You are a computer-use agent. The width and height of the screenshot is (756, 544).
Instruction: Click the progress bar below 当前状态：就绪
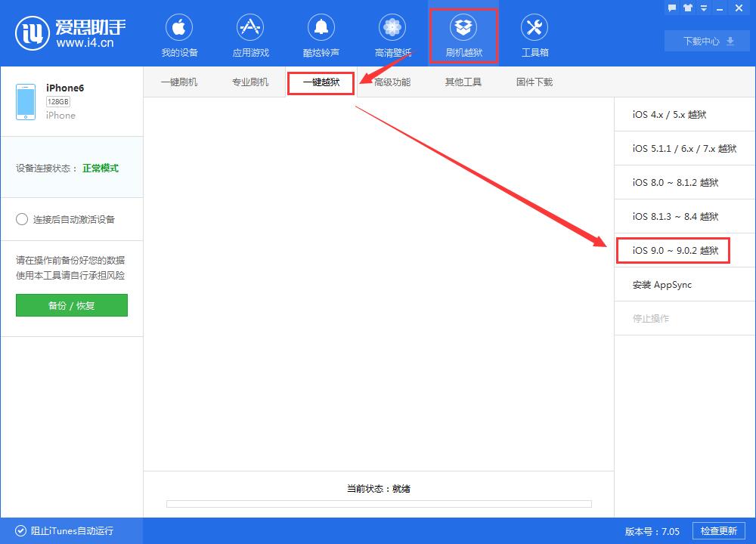(x=378, y=504)
